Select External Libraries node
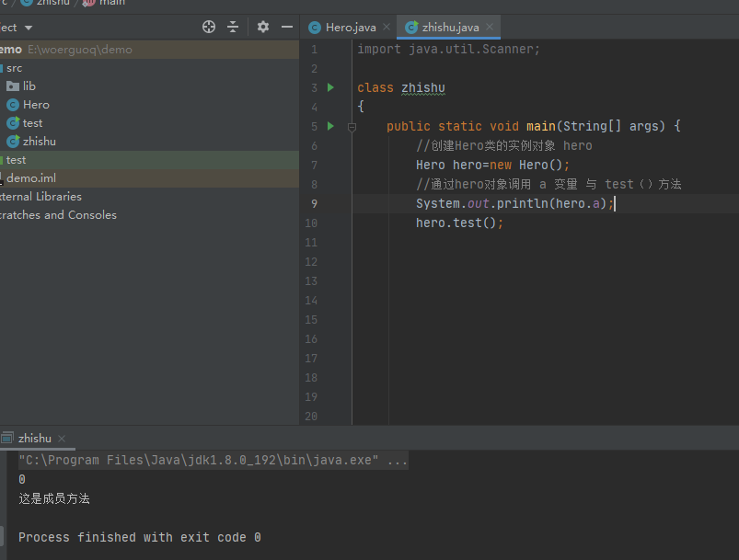Viewport: 739px width, 560px height. point(40,197)
